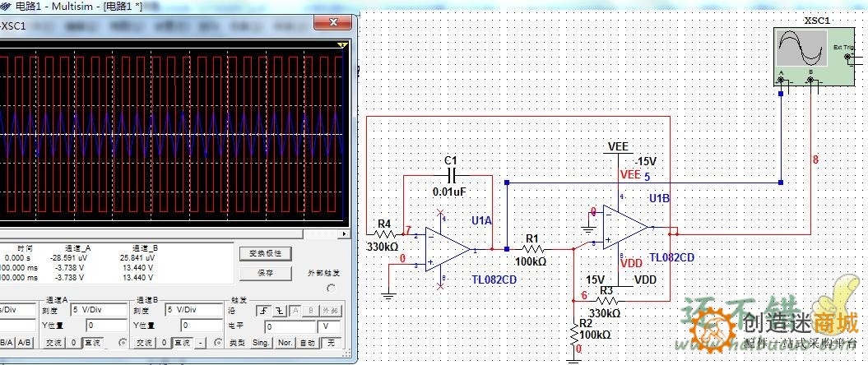The width and height of the screenshot is (868, 365).
Task: Click the 保存 button
Action: tap(265, 273)
